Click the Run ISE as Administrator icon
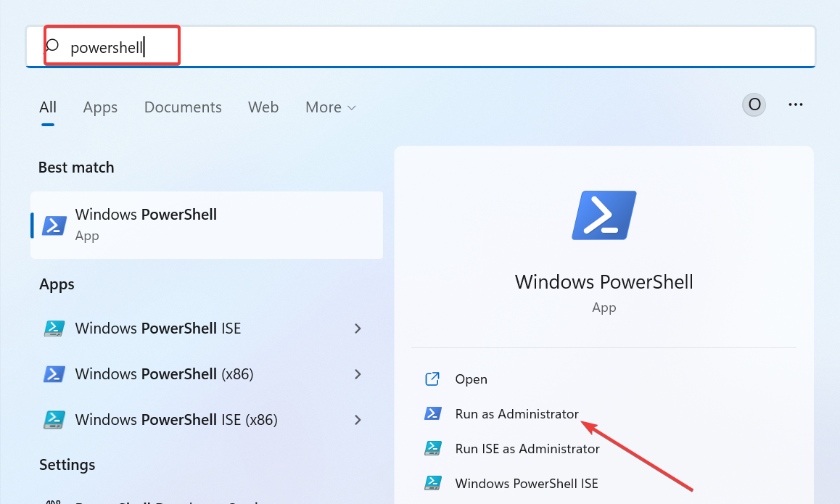 point(433,448)
